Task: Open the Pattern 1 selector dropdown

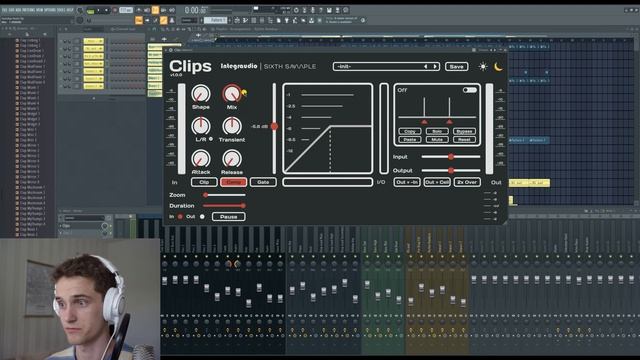Action: pos(216,20)
